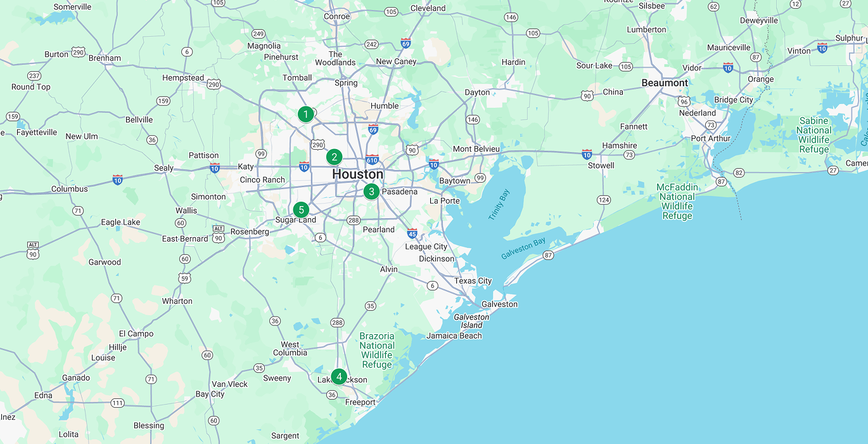Screen dimensions: 868x444
Task: Click the Mont Belvieu label
Action: coord(476,149)
